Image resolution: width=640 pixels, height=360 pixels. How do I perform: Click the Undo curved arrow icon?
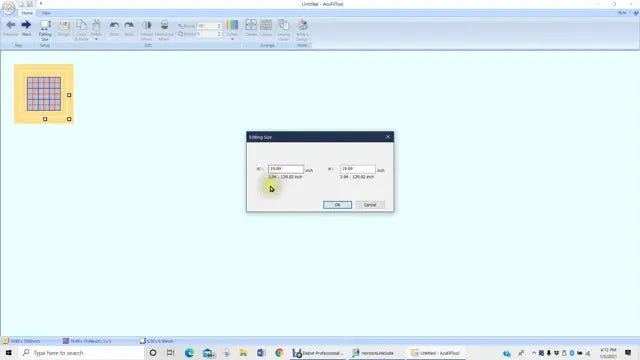tap(114, 28)
